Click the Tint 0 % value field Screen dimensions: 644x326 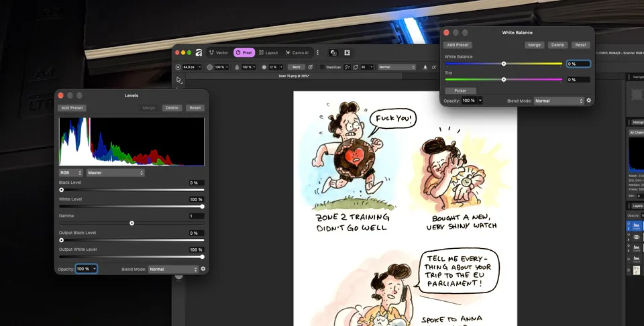pyautogui.click(x=578, y=80)
